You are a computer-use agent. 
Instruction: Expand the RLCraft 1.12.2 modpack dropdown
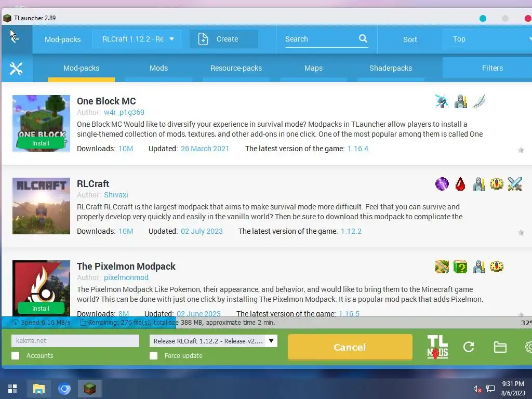pos(137,39)
